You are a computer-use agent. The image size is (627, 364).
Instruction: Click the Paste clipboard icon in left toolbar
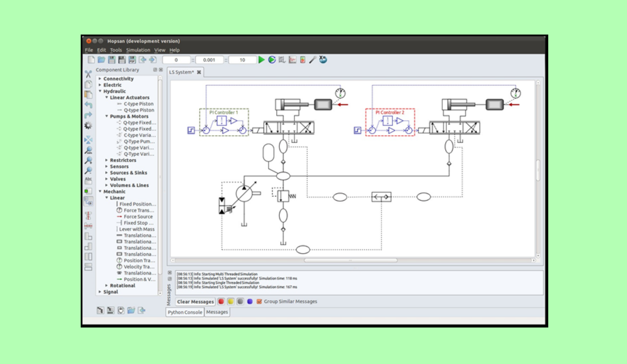tap(88, 94)
